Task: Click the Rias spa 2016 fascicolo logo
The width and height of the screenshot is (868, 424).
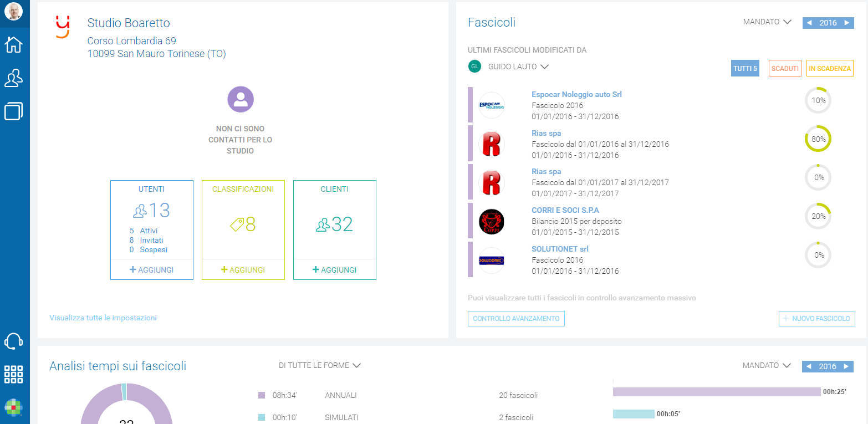Action: tap(492, 144)
